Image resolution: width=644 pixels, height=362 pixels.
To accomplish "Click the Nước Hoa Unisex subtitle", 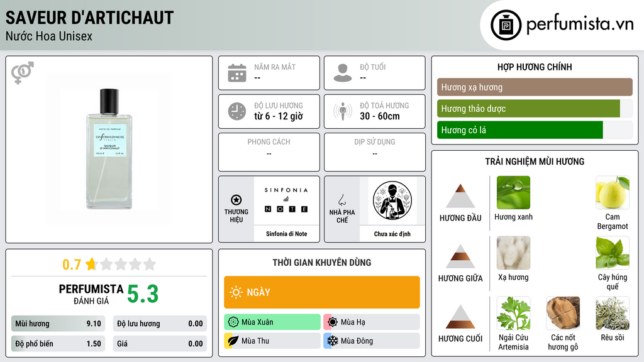I will pyautogui.click(x=49, y=36).
